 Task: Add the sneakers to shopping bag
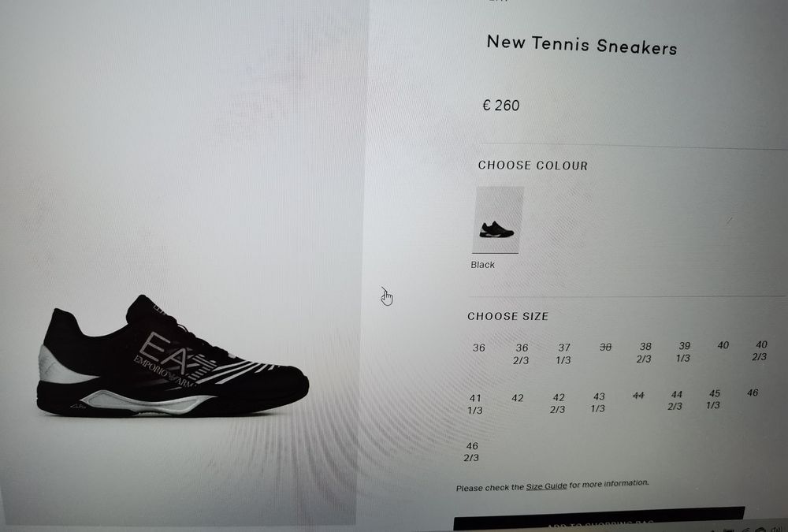(x=599, y=519)
